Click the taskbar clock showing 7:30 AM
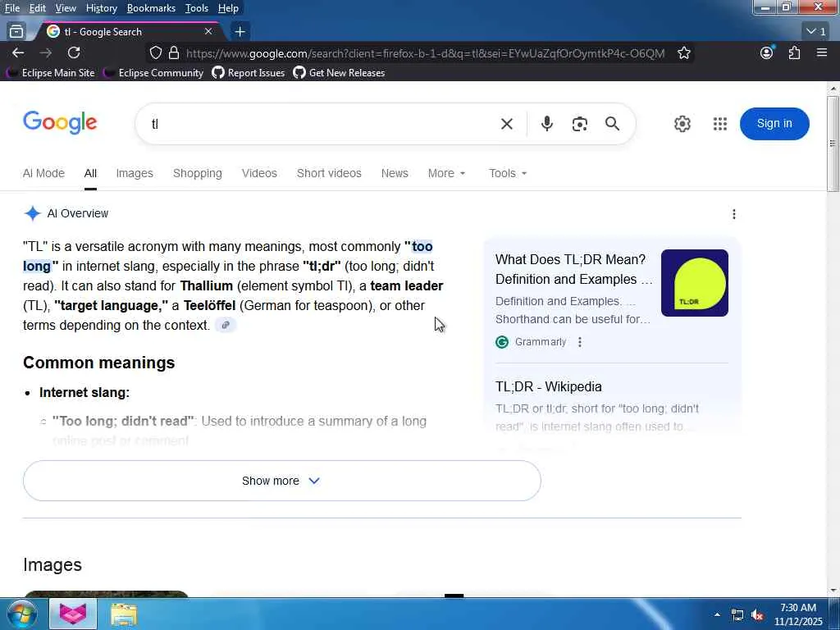840x630 pixels. pos(797,614)
